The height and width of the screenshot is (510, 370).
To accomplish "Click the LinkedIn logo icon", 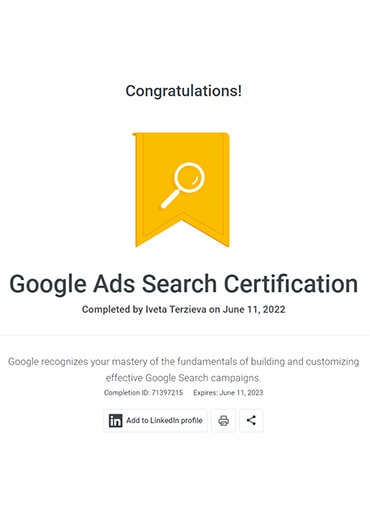I will (x=115, y=421).
